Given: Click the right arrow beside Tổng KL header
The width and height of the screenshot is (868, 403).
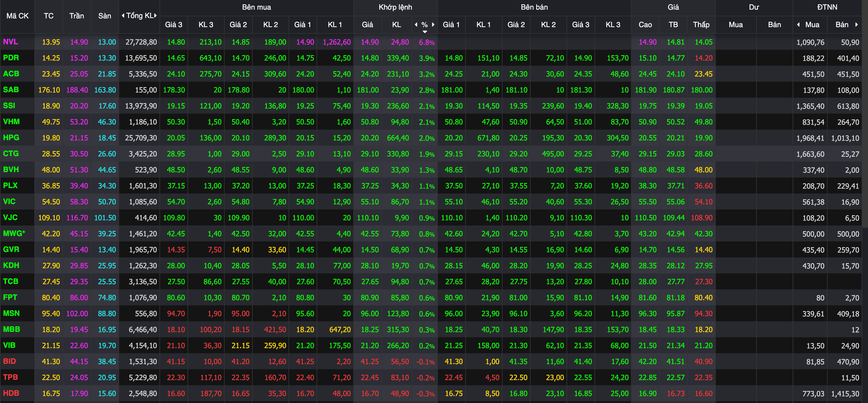Looking at the screenshot, I should pos(155,15).
